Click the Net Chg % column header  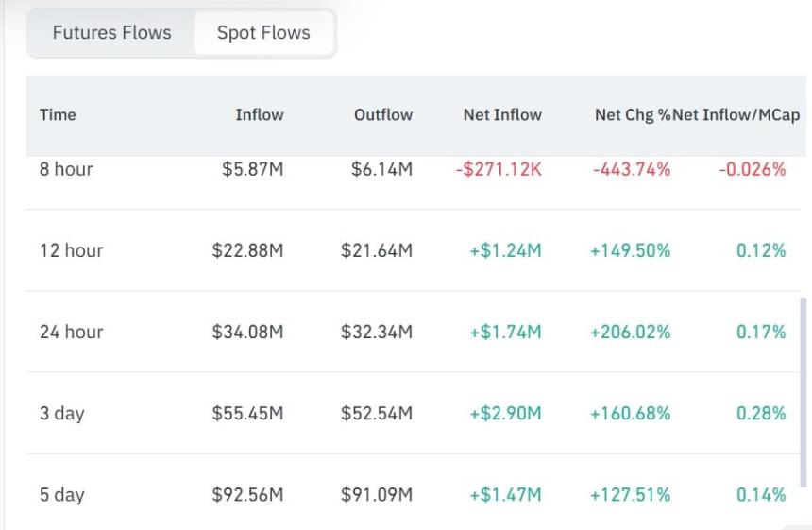pyautogui.click(x=633, y=114)
